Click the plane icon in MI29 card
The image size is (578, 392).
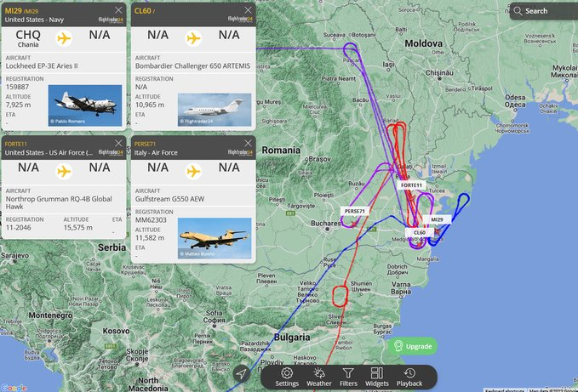(x=64, y=38)
